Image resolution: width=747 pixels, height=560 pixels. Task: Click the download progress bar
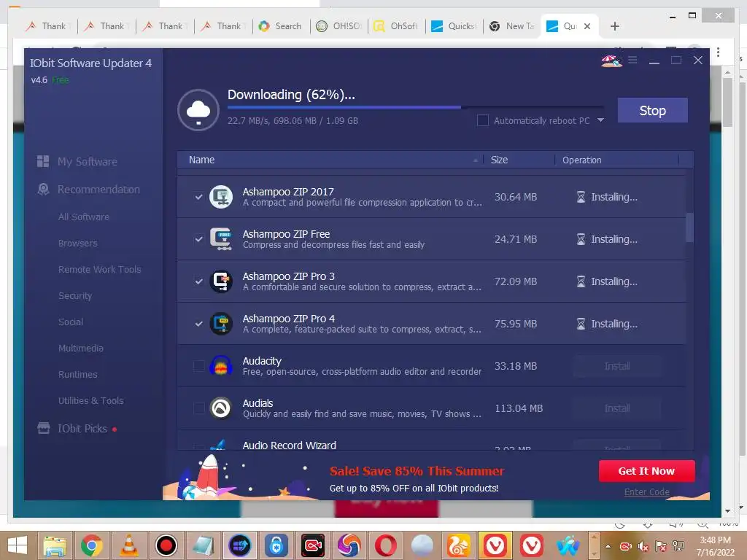(415, 107)
